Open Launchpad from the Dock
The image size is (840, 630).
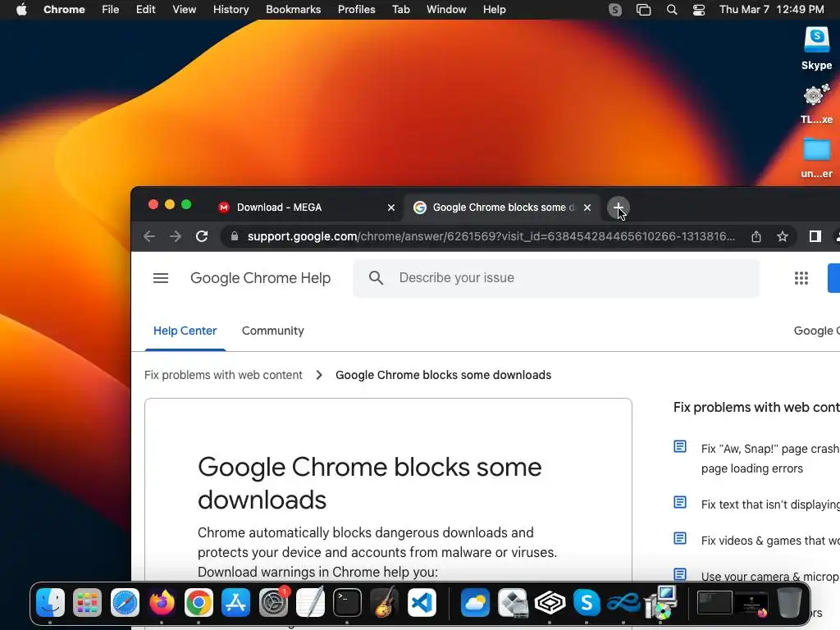[87, 602]
